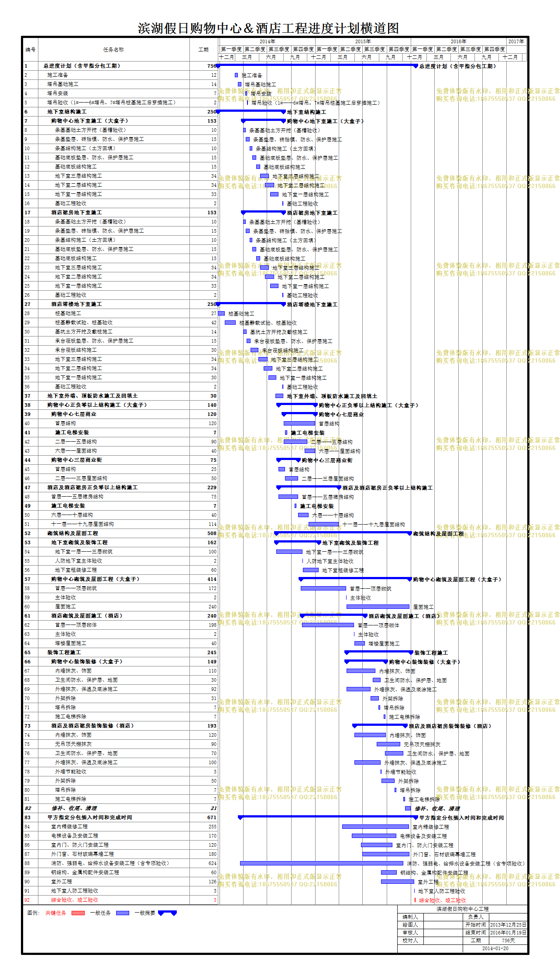Select row 73 task 酒店及酒店裙房装饰装修（酒店）
Viewport: 560px width, 975px height.
93,726
